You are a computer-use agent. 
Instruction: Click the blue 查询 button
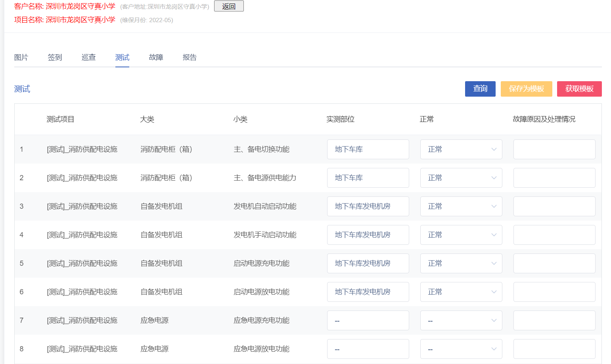coord(480,89)
